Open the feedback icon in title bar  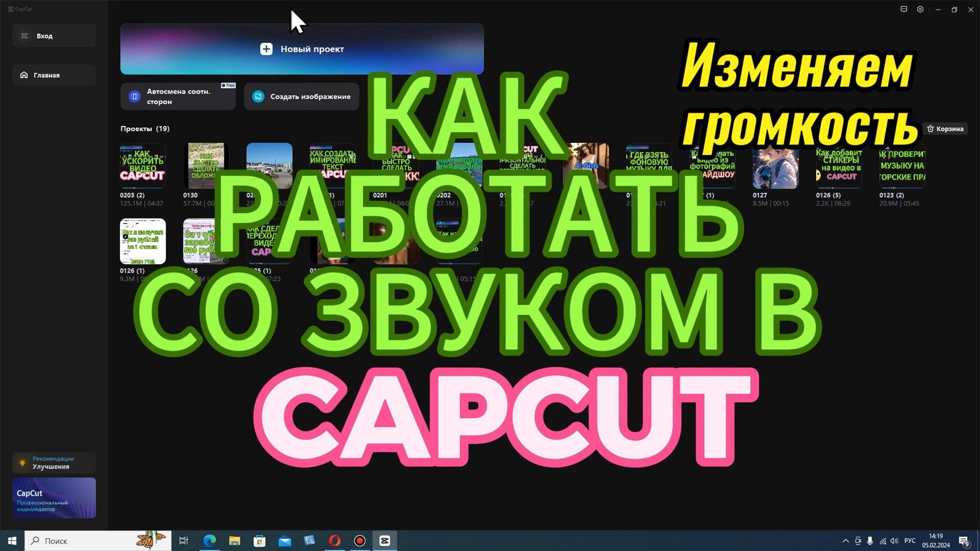(904, 9)
